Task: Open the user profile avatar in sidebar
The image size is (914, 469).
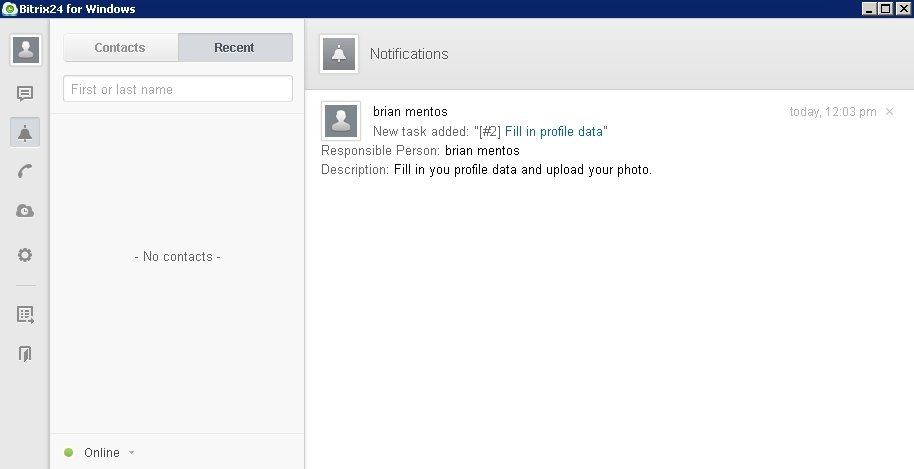Action: pos(26,50)
